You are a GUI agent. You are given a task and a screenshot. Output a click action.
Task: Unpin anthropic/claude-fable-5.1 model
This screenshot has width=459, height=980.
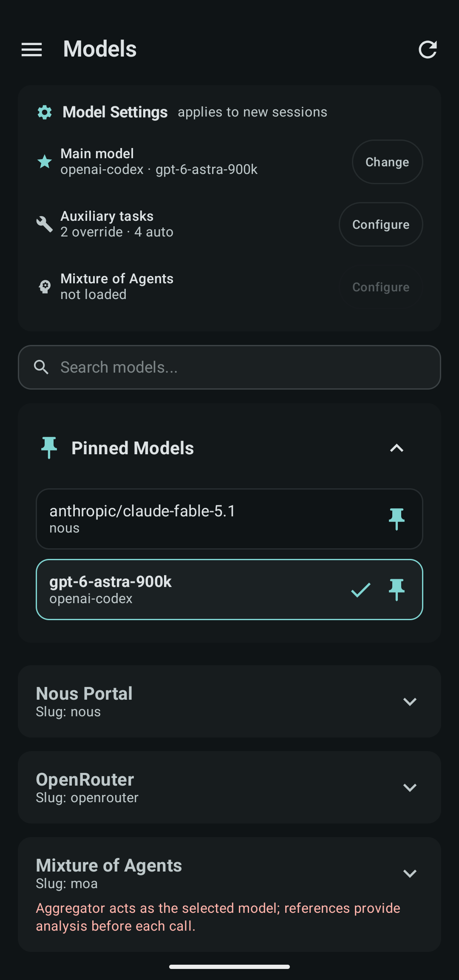click(x=397, y=519)
